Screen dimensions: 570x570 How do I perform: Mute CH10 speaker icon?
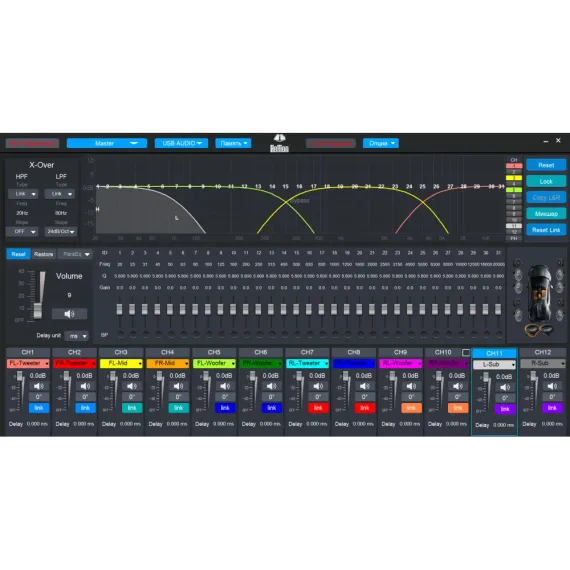click(457, 386)
